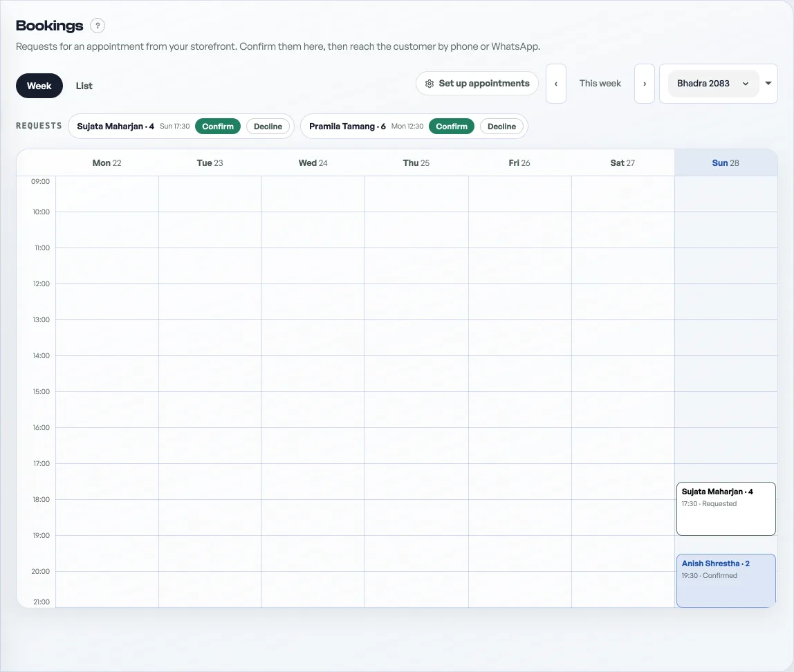Jump to This week

coord(600,84)
